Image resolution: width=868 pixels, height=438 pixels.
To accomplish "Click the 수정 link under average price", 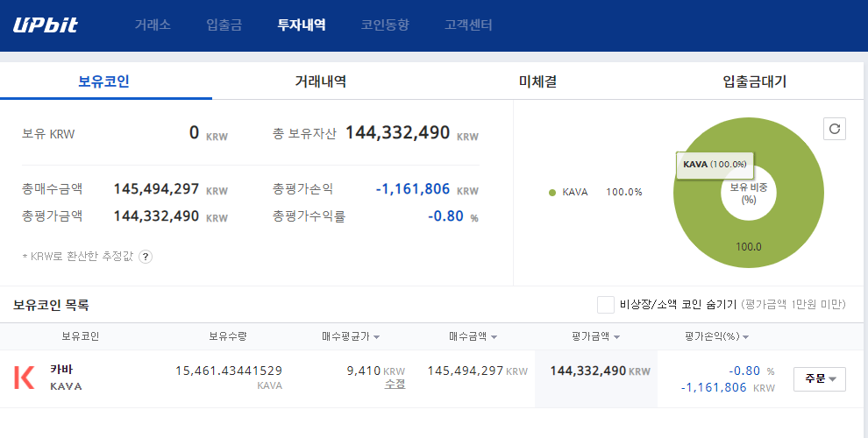I will click(395, 385).
